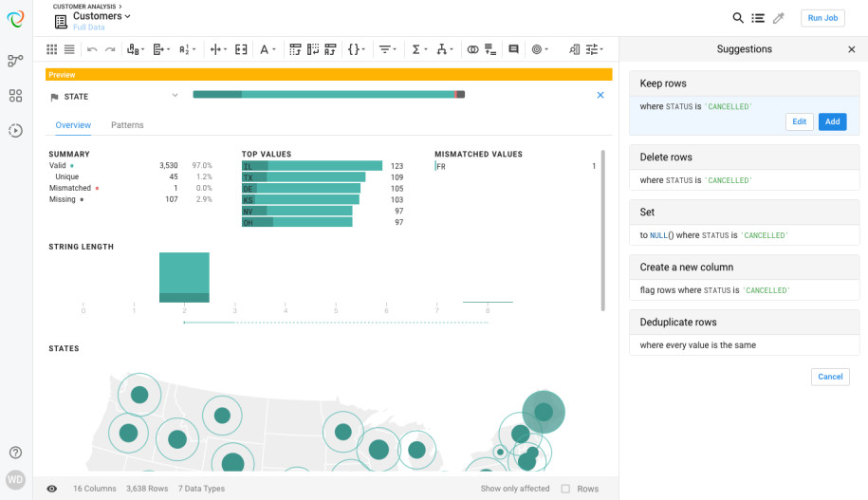Screen dimensions: 868x500
Task: Click the comment bubble toolbar icon
Action: click(513, 49)
